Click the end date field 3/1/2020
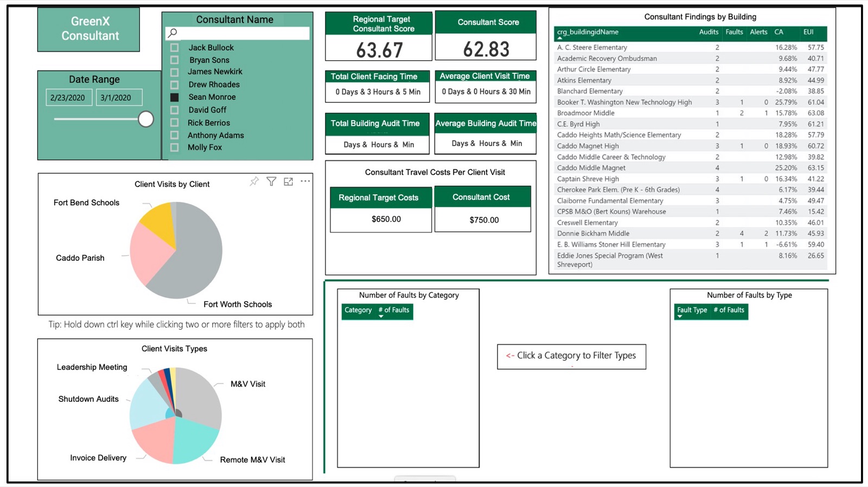Screen dimensions: 868x487 [x=119, y=98]
